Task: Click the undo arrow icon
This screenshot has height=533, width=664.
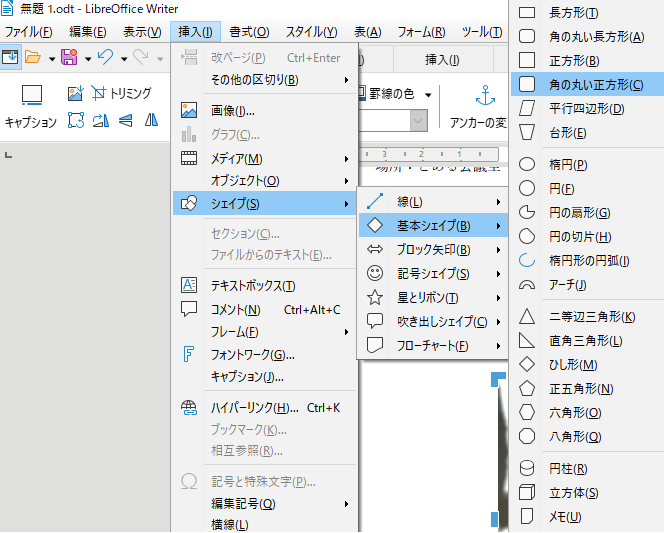Action: (x=105, y=57)
